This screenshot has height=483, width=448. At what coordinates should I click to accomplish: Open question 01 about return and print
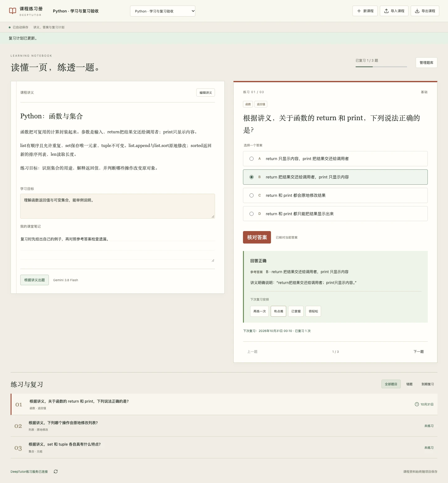pos(224,404)
